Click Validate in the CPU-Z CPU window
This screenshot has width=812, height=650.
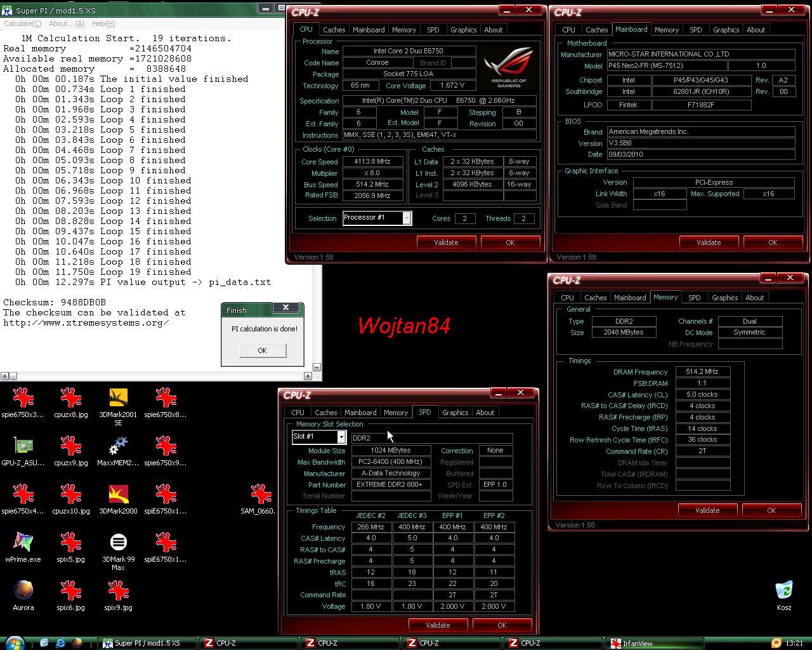[446, 242]
